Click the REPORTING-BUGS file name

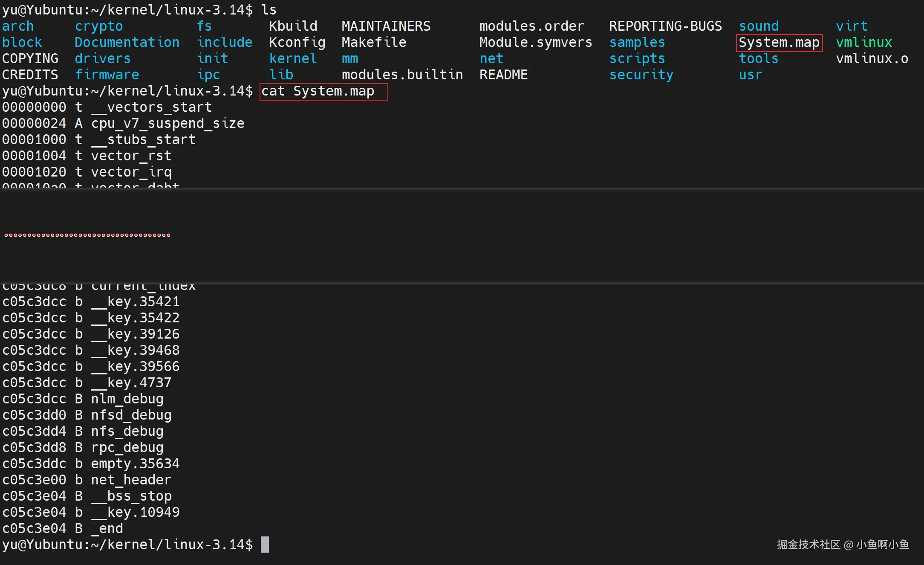point(665,26)
